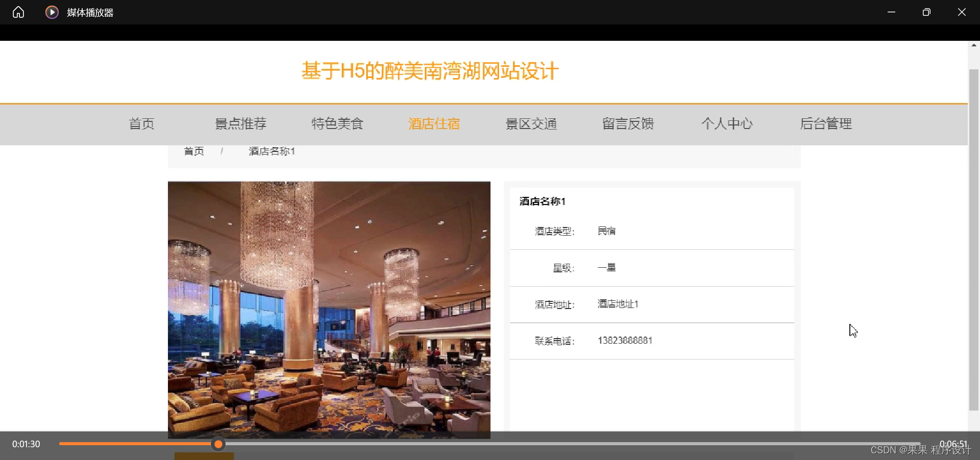Click the 媒体播放器 app logo icon
Screen dimensions: 980x460
pos(52,12)
